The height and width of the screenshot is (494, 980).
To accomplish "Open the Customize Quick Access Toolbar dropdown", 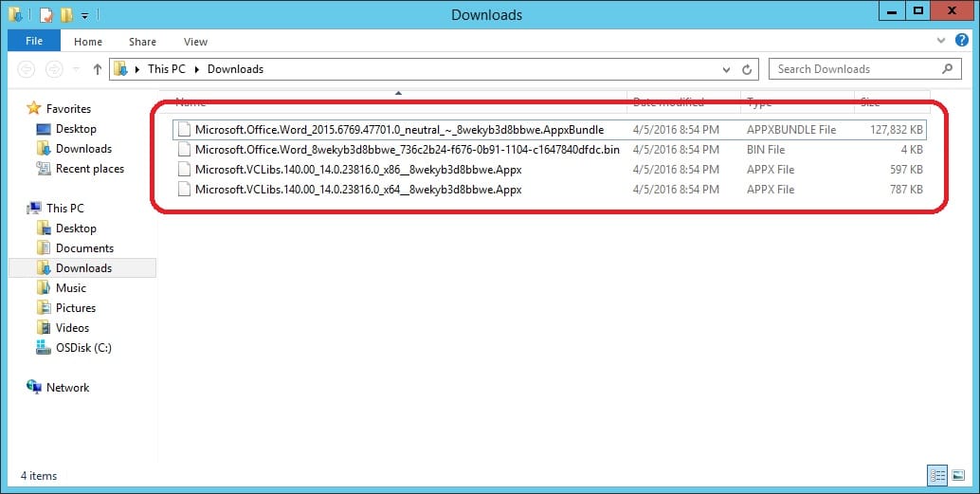I will point(84,14).
